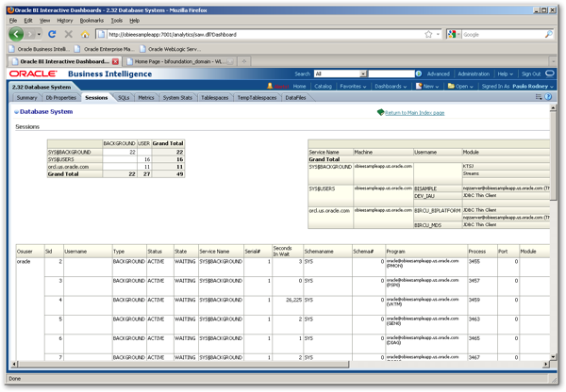Image resolution: width=566 pixels, height=392 pixels.
Task: Click the Reload page icon
Action: click(x=52, y=34)
